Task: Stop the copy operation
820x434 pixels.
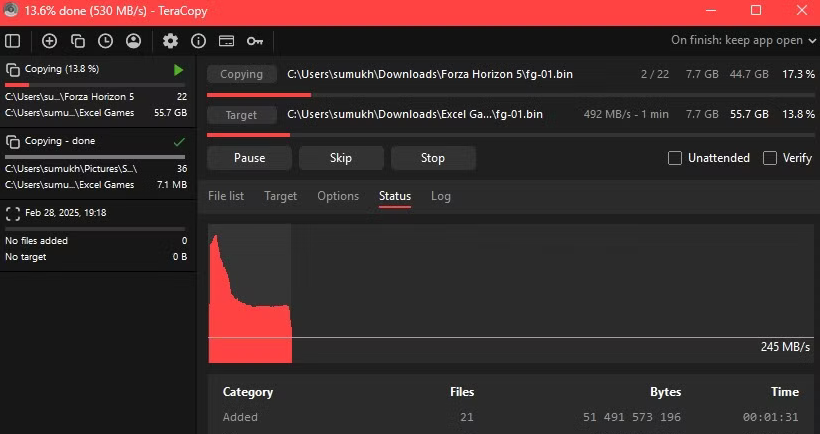Action: pyautogui.click(x=433, y=158)
